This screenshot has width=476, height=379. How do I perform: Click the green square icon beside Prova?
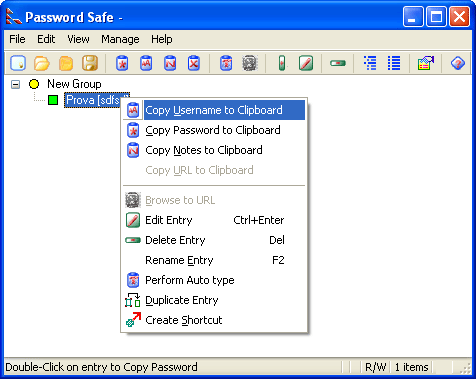tap(53, 100)
